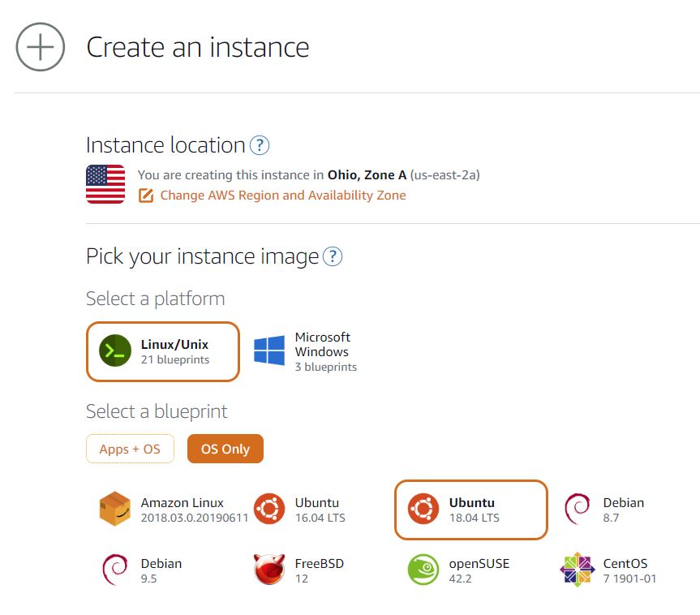
Task: Click the Linux/Unix terminal icon
Action: [x=115, y=351]
